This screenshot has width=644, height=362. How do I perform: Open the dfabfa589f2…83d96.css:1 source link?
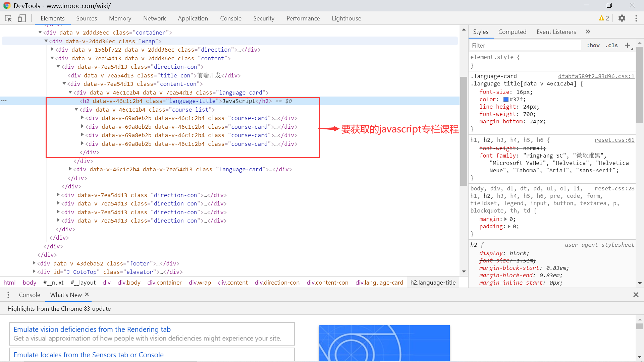596,76
